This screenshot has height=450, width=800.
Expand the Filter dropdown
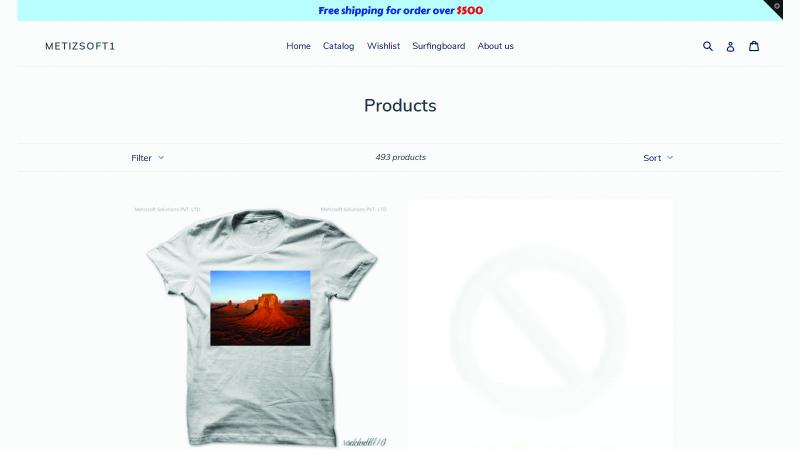[x=147, y=158]
